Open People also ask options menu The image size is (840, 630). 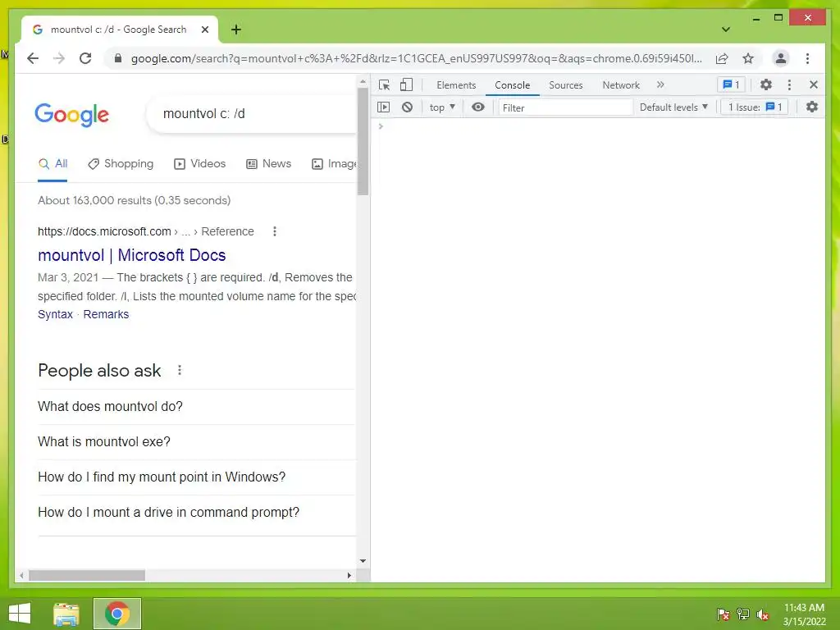coord(180,370)
